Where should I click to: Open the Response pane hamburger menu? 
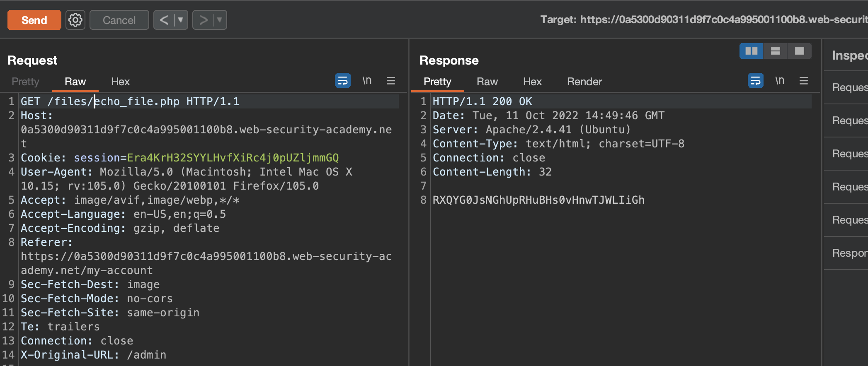point(803,81)
